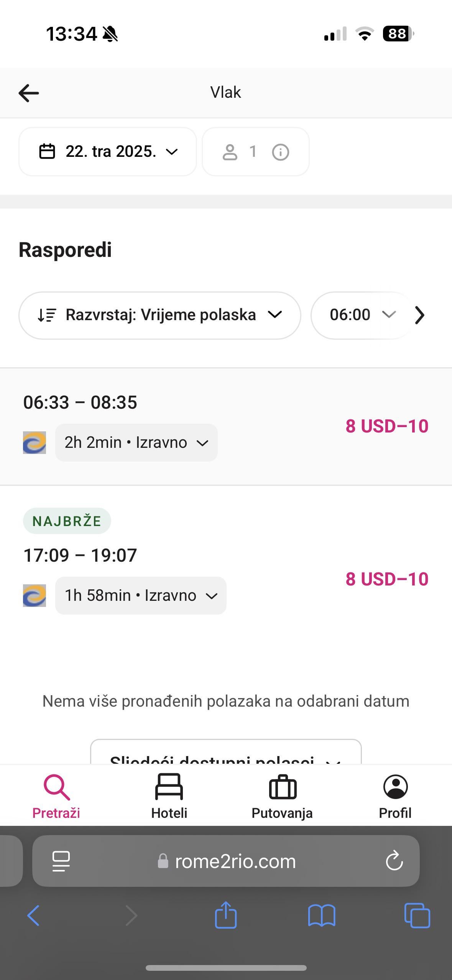Open Safari bookmarks
The image size is (452, 980).
pyautogui.click(x=322, y=915)
